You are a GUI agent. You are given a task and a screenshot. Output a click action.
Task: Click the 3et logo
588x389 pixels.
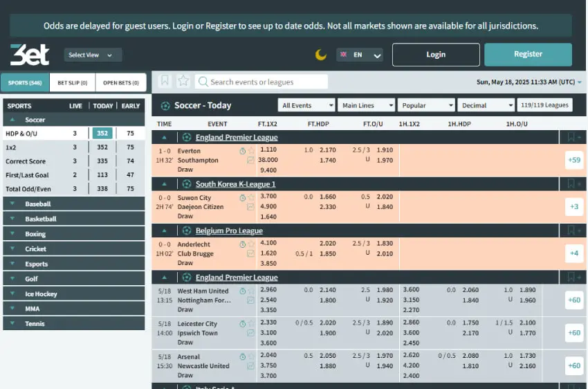click(30, 55)
